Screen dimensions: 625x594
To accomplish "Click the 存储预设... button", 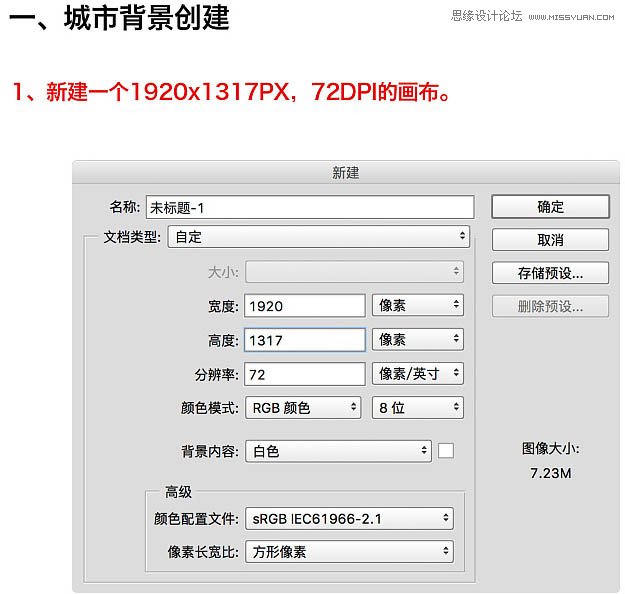I will (x=550, y=273).
